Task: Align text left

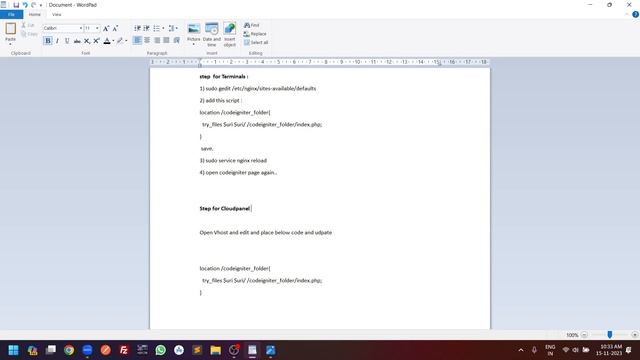Action: (138, 40)
